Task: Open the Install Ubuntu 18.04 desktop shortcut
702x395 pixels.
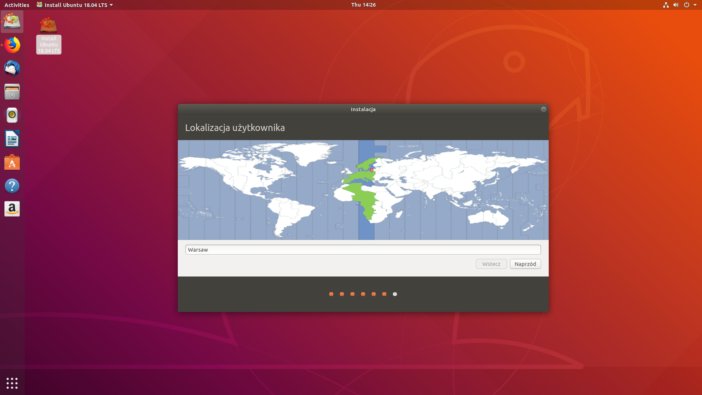Action: (48, 35)
